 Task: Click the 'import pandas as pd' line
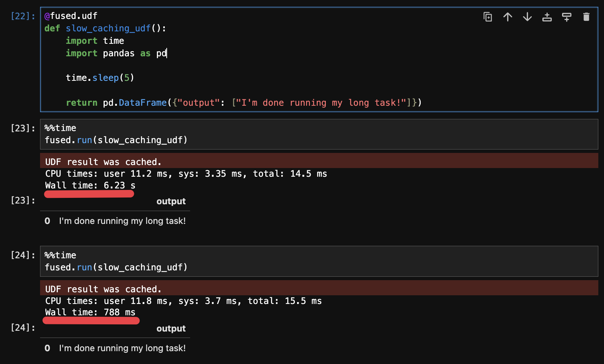(116, 53)
